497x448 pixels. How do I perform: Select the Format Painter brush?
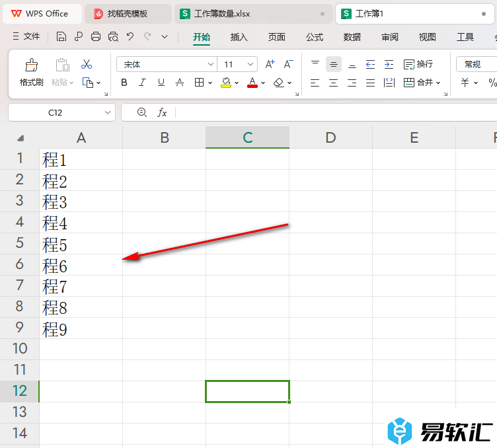(x=31, y=65)
